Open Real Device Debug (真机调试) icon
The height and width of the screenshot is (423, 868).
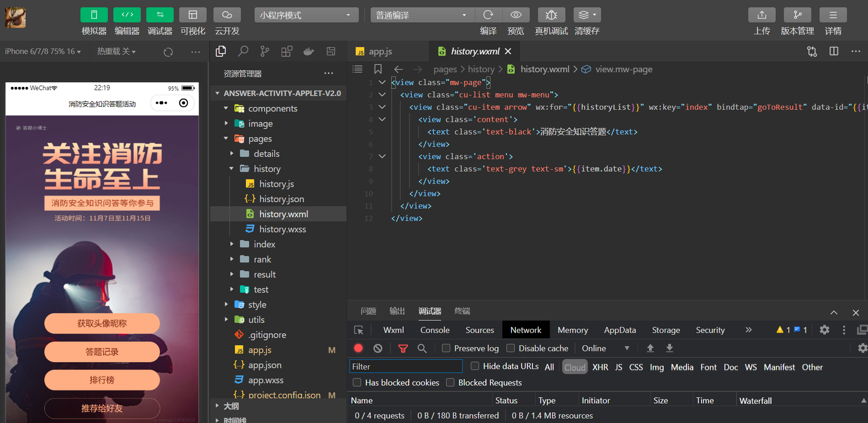click(551, 15)
